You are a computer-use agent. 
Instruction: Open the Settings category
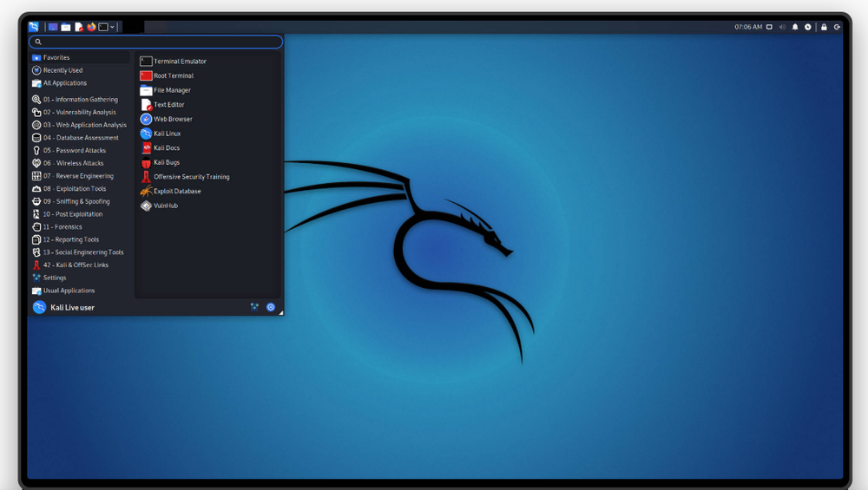80,278
